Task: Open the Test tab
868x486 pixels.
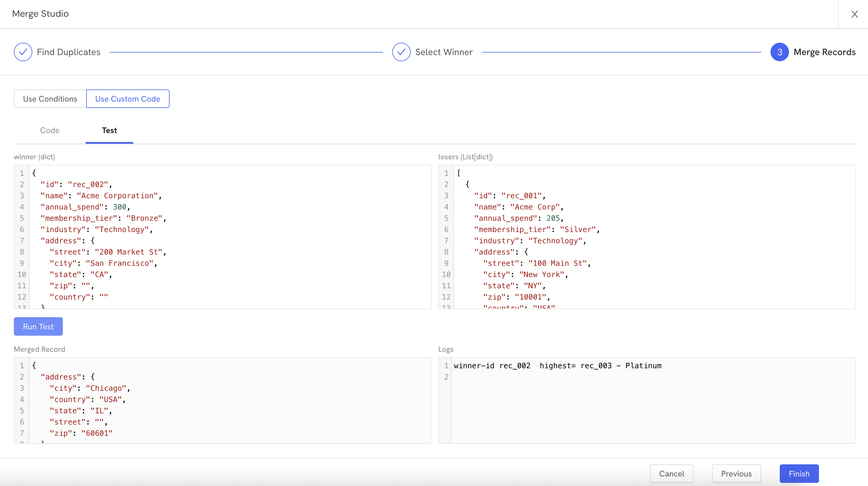Action: pos(109,130)
